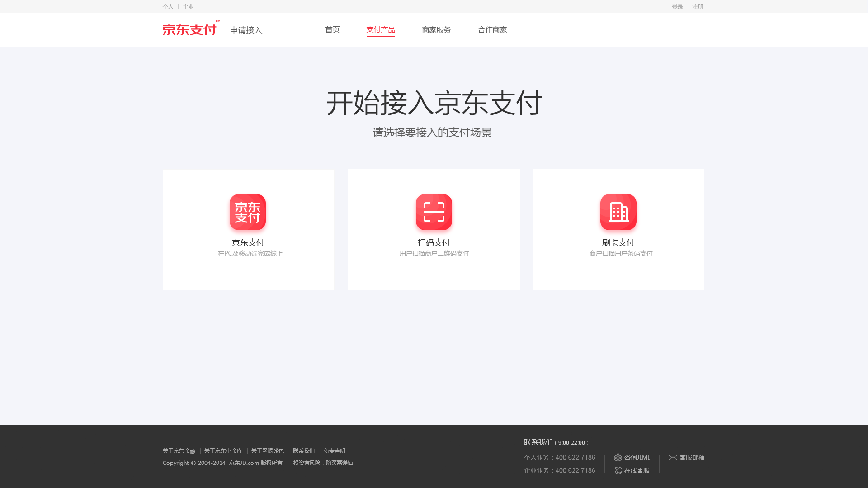
Task: Open the 商家服务 navigation tab
Action: pos(436,30)
